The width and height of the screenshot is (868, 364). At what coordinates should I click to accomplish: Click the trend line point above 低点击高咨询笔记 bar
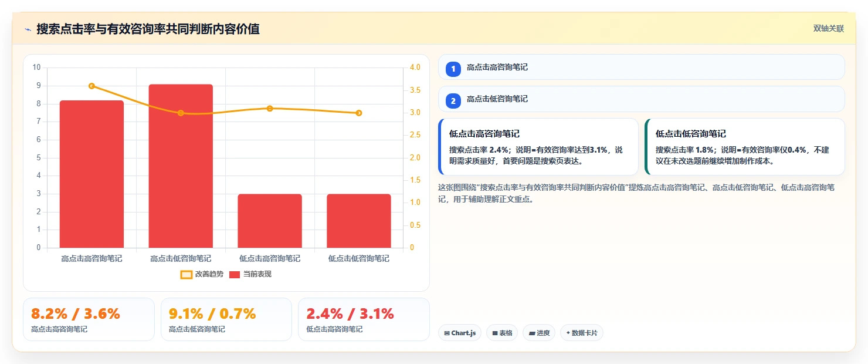(x=270, y=108)
